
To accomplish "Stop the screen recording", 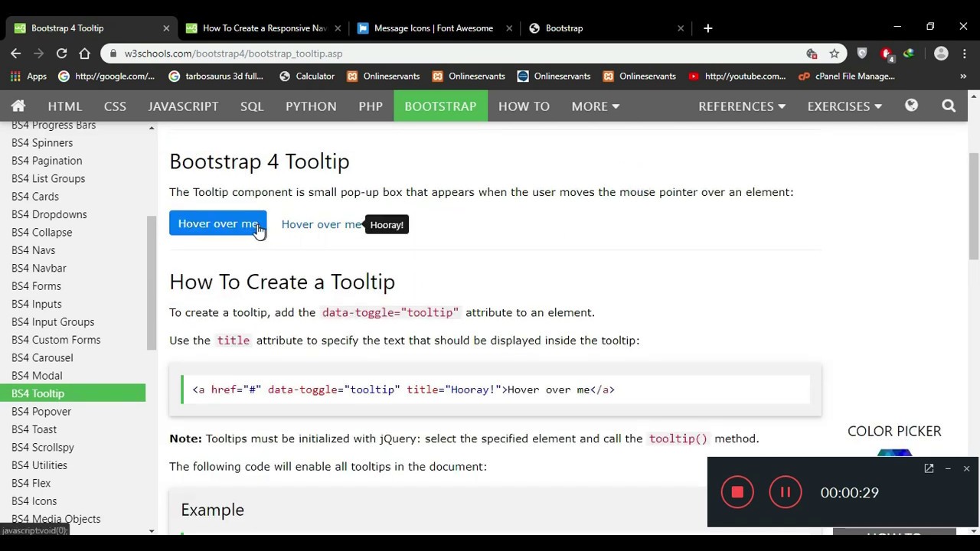I will pos(737,492).
